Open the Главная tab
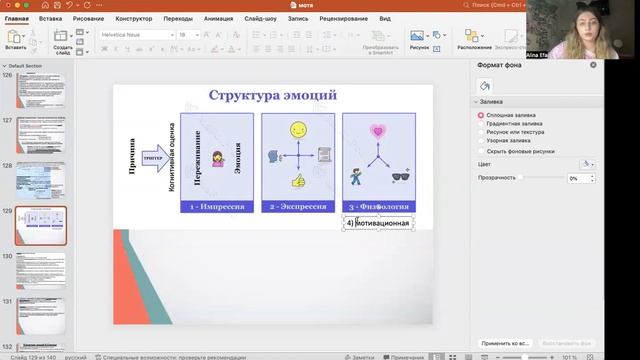 point(17,19)
